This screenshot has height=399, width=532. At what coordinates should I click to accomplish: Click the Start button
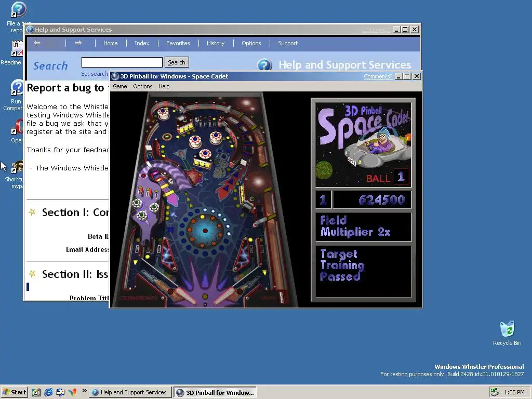(14, 392)
